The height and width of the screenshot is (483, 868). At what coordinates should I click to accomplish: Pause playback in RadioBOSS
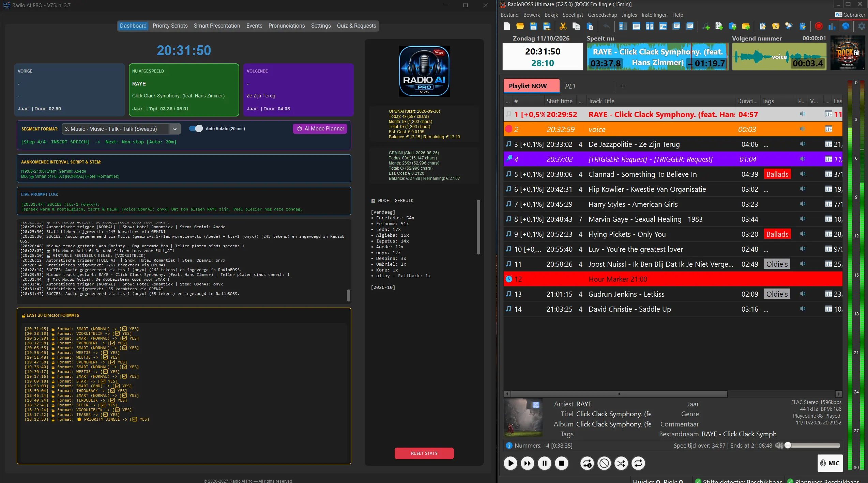(x=545, y=463)
